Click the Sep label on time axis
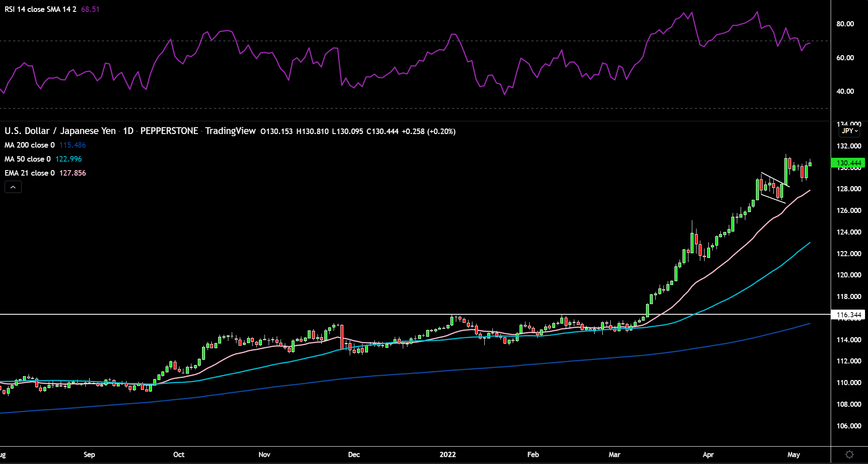Screen dimensions: 868x464 pos(89,455)
